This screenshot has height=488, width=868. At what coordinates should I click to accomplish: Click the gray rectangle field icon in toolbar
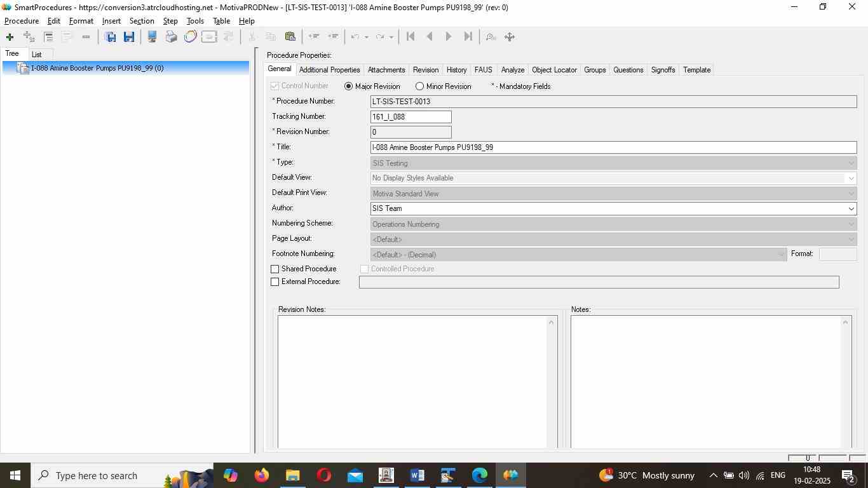[209, 37]
